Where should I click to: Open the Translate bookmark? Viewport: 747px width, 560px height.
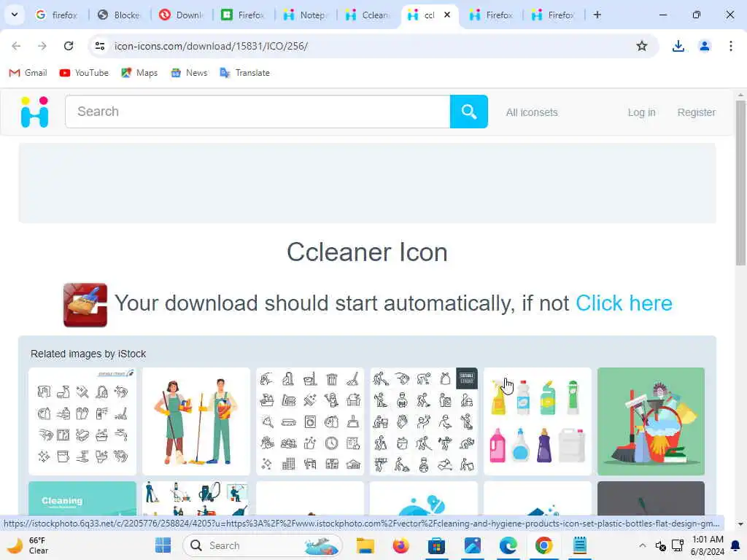point(245,73)
